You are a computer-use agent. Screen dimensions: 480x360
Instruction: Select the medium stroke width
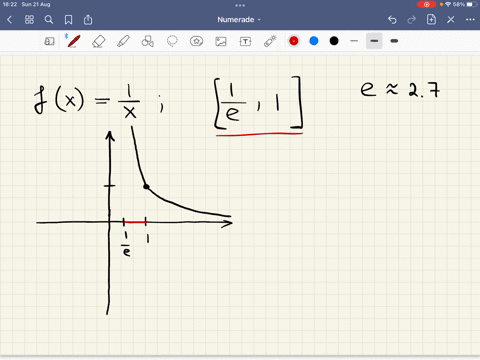click(x=374, y=41)
